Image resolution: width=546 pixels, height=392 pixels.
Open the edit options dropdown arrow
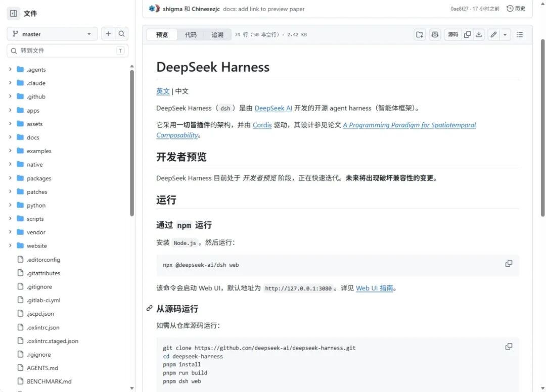[505, 34]
